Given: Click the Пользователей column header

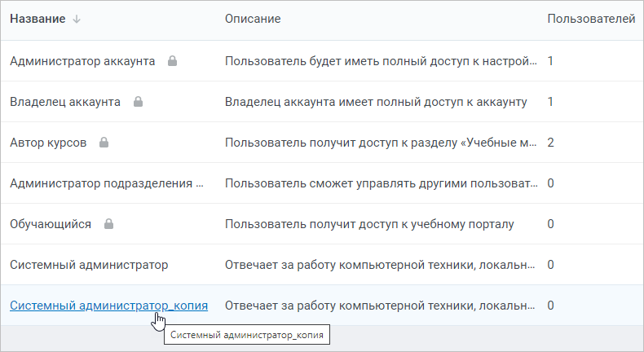Looking at the screenshot, I should pyautogui.click(x=591, y=19).
